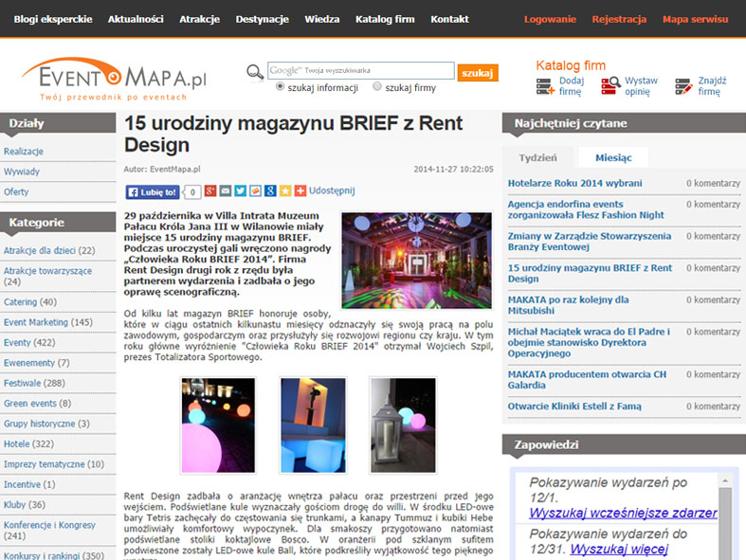This screenshot has width=746, height=560.
Task: Click the Logowanie link
Action: coord(550,19)
